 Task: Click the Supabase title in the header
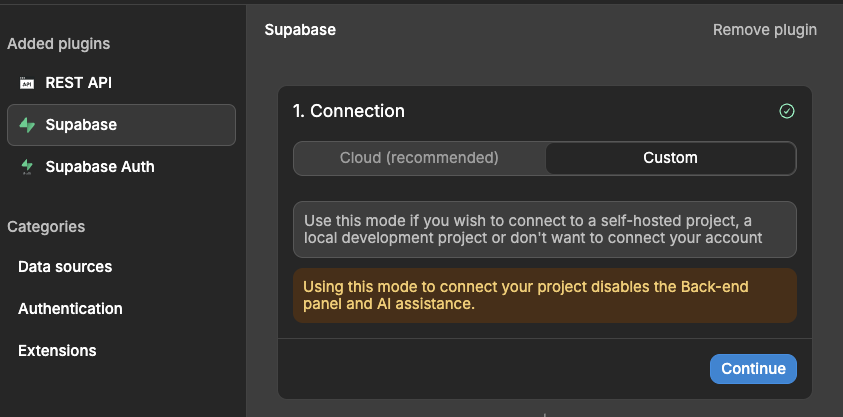tap(300, 30)
